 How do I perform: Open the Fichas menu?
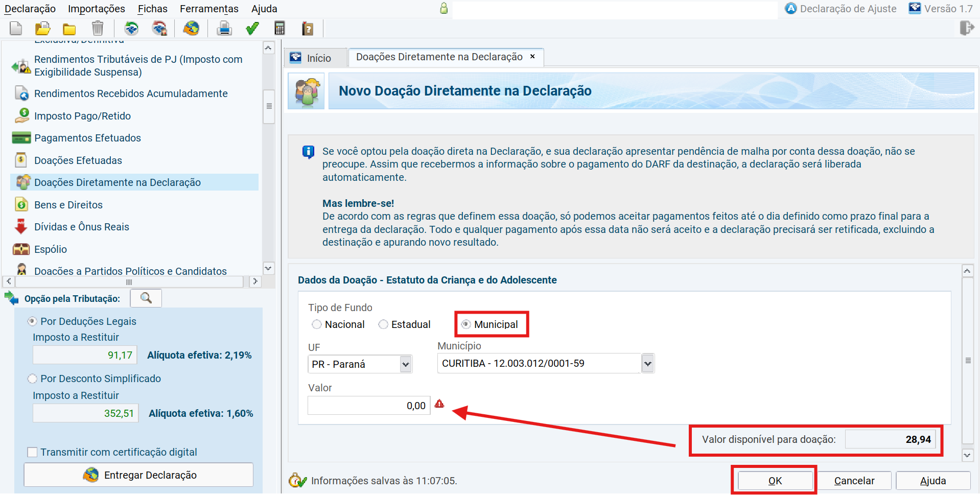coord(152,9)
